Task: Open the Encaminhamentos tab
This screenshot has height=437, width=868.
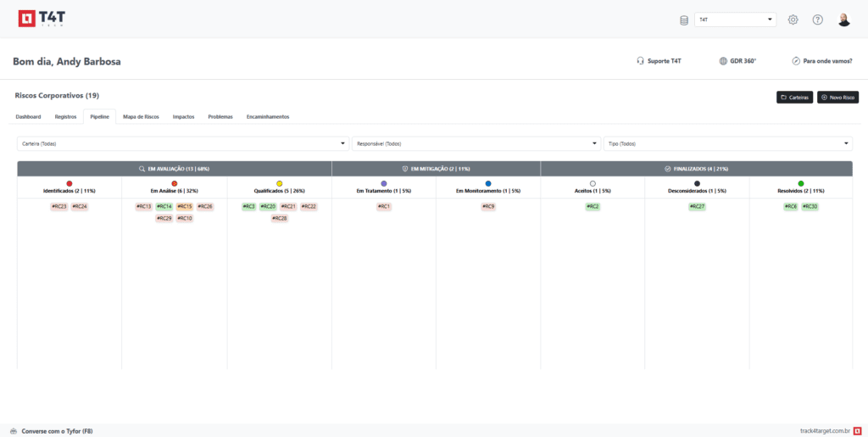Action: point(268,116)
